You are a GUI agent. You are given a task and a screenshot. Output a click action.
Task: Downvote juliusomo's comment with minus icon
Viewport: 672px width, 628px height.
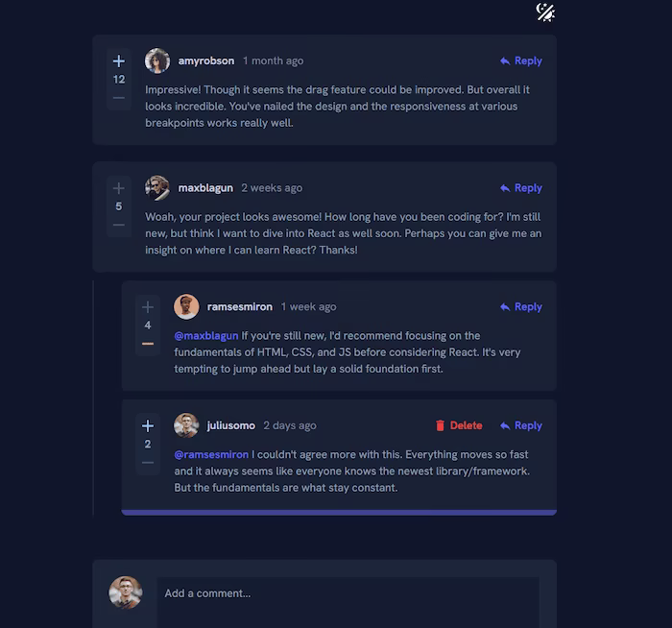click(148, 463)
